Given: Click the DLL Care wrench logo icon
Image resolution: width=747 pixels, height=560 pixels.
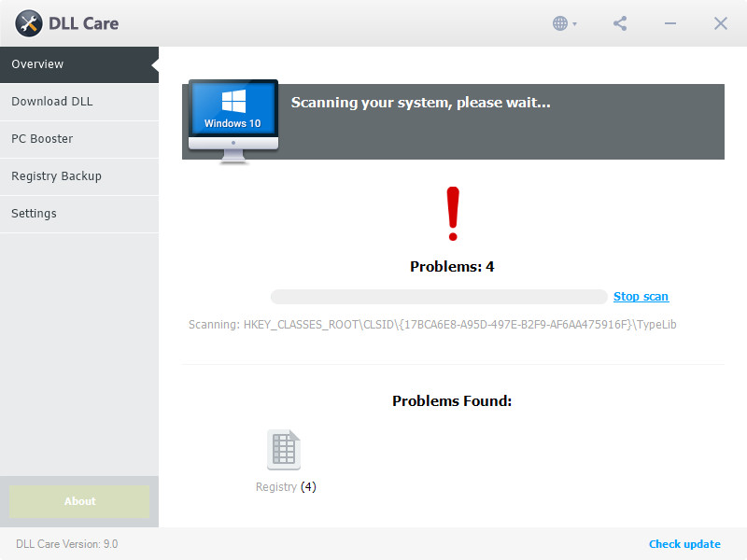Looking at the screenshot, I should click(29, 23).
